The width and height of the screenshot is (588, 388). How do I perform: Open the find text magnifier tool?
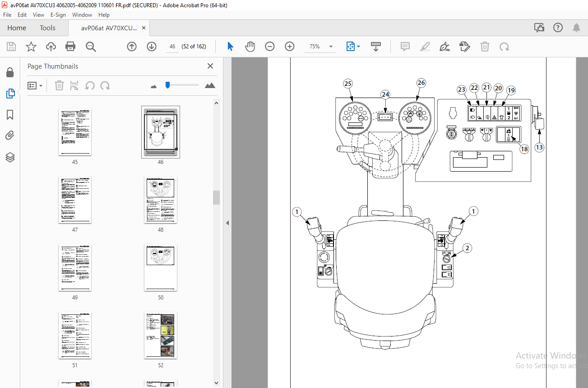tap(91, 47)
